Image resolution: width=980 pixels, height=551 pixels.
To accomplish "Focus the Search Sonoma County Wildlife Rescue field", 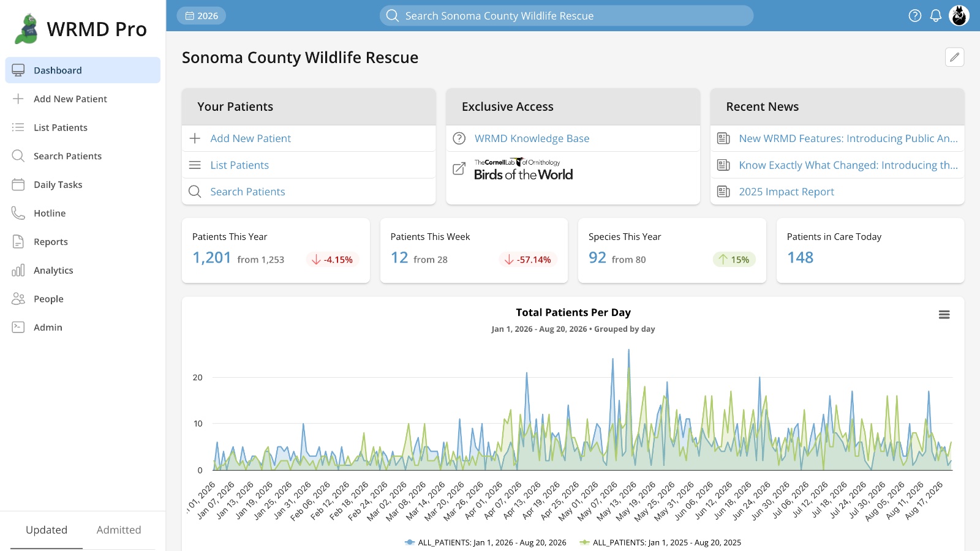I will tap(567, 16).
